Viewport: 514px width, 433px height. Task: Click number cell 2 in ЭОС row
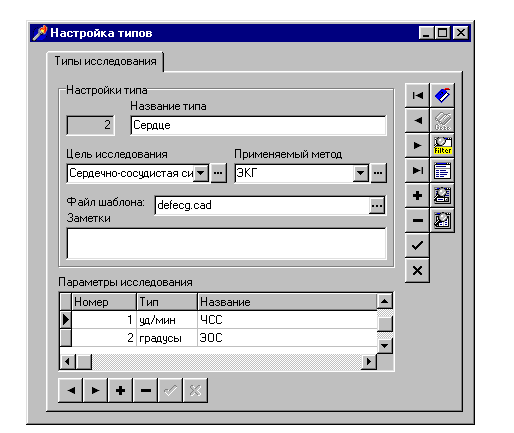tap(104, 338)
